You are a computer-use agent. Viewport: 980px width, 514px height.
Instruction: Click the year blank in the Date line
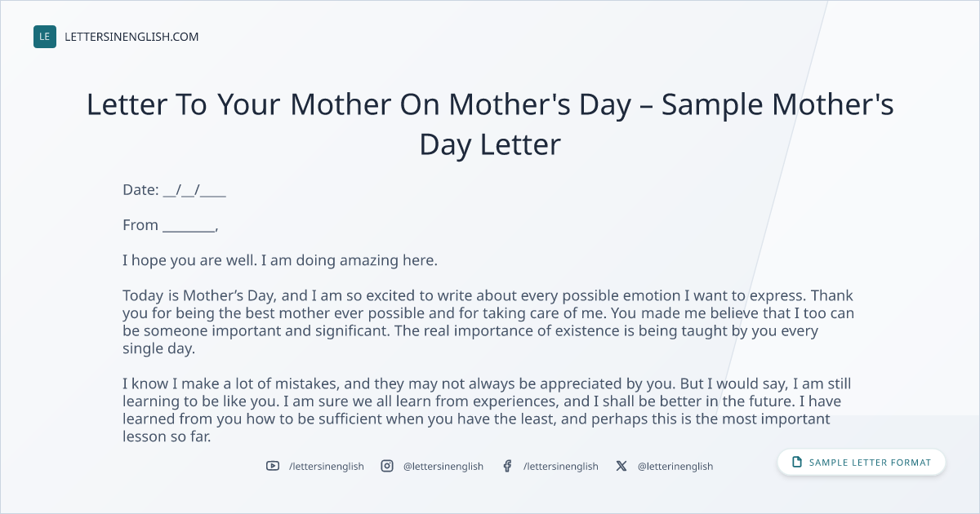(213, 194)
